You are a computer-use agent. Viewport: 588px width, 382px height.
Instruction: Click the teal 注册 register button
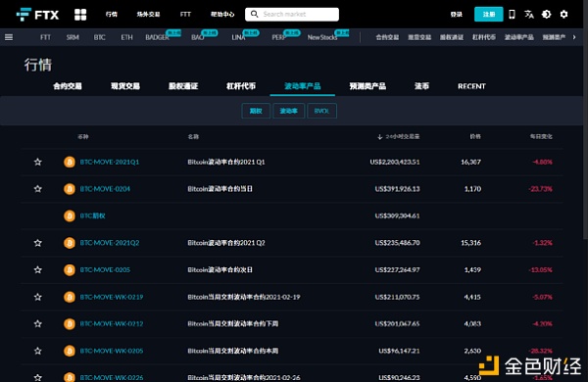489,15
